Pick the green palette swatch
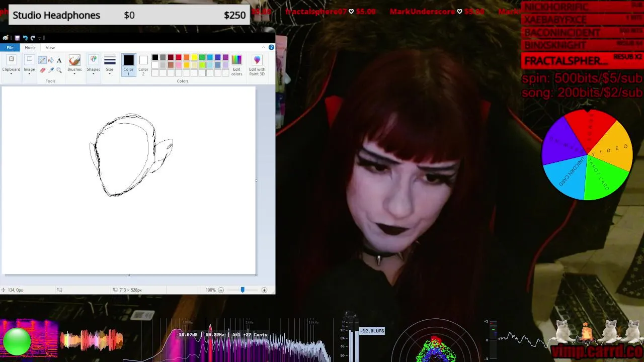Viewport: 644px width, 362px height. point(202,57)
